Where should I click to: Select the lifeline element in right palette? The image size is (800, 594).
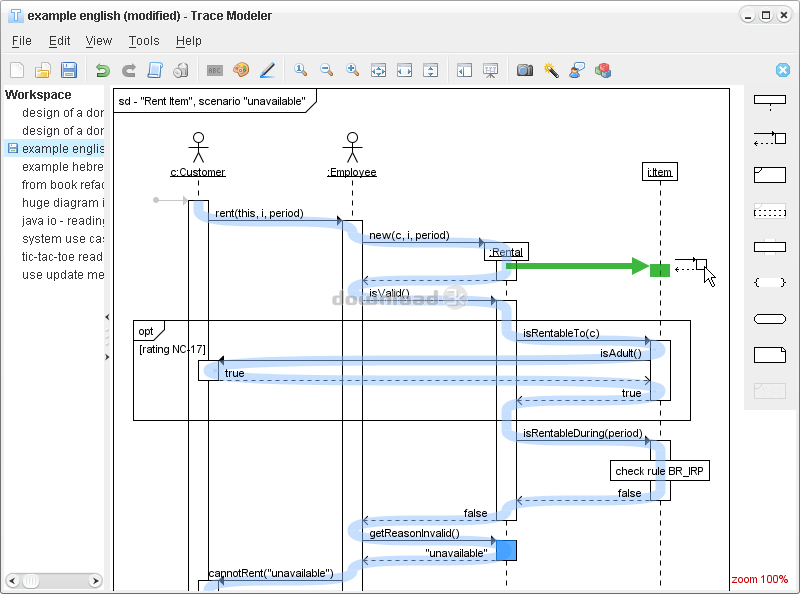[x=769, y=101]
